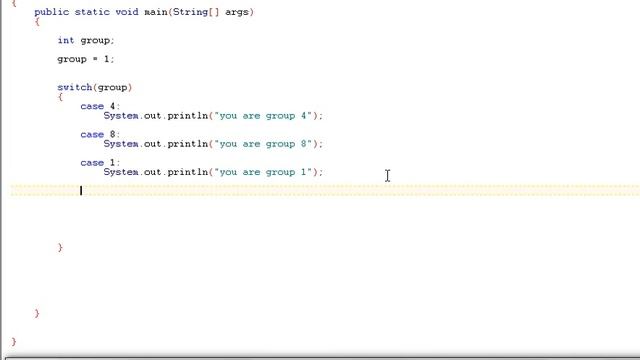Image resolution: width=640 pixels, height=360 pixels.
Task: Click the final closing brace of the class
Action: point(14,341)
